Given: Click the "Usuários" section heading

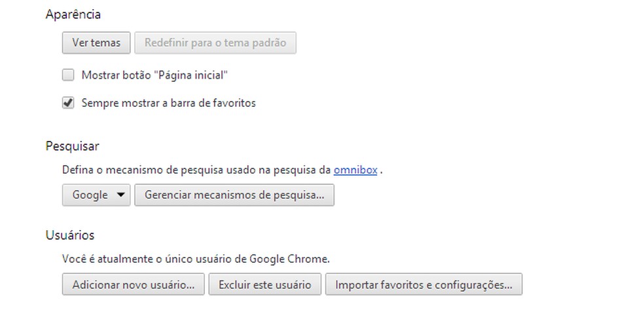Looking at the screenshot, I should tap(70, 235).
